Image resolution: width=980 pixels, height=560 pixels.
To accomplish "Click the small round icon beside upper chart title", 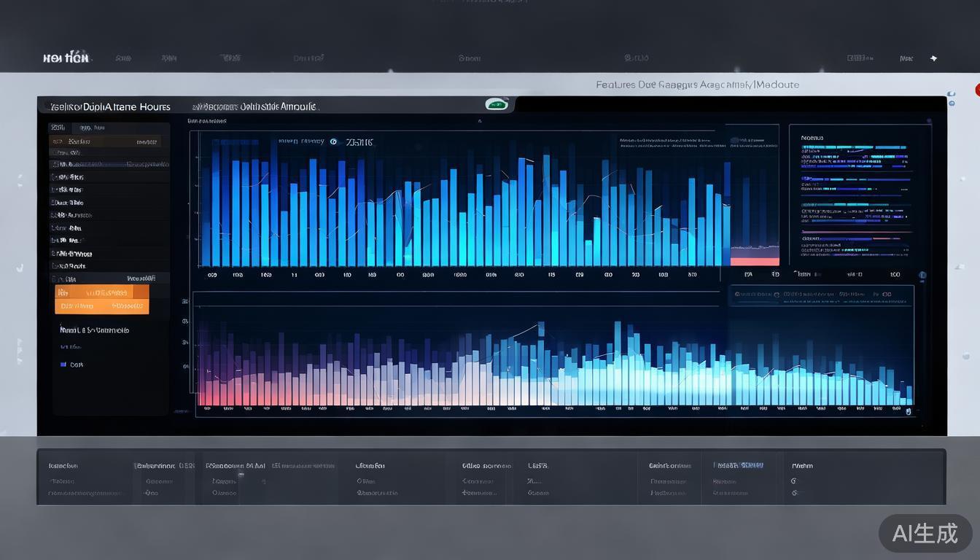I will [334, 142].
